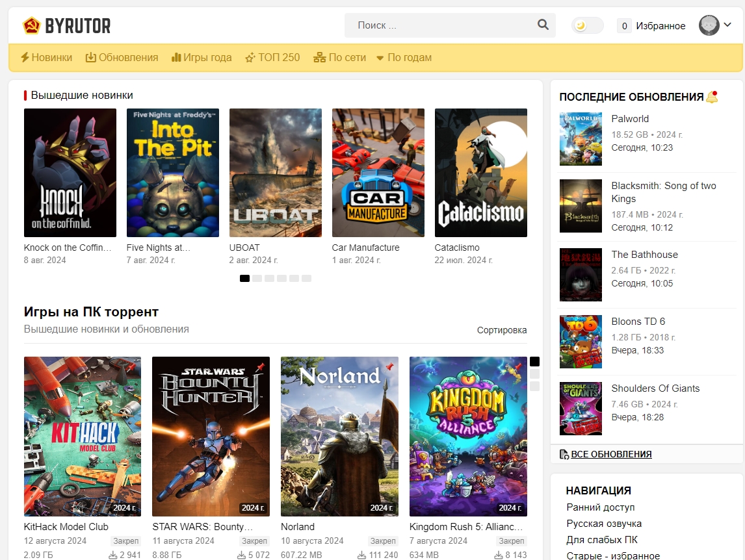Open the Обновления menu item
The width and height of the screenshot is (745, 560).
point(122,57)
